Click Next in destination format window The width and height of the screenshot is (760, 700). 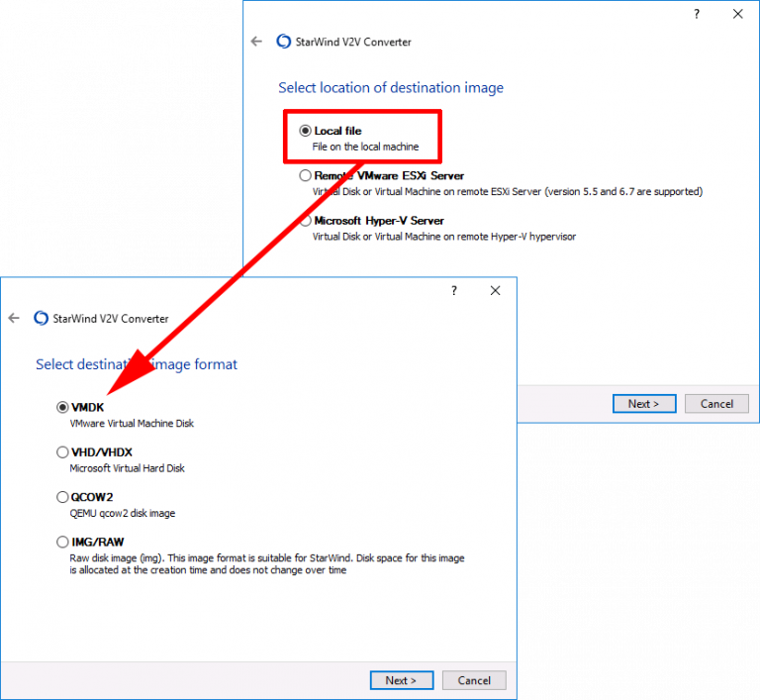pos(402,680)
